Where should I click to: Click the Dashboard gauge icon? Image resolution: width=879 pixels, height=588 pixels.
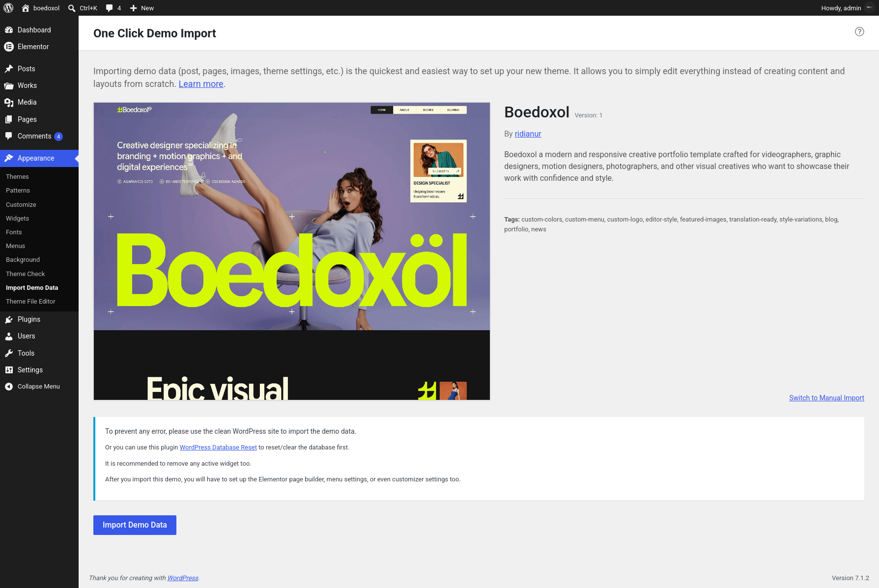[9, 30]
